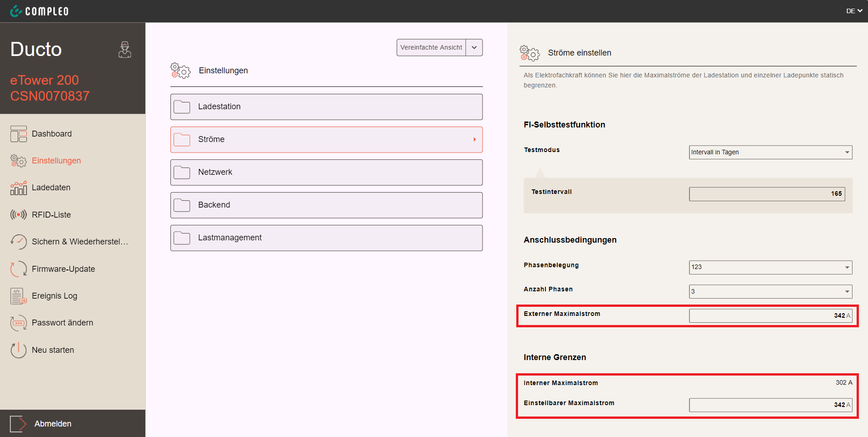Expand the Phasenbelegung dropdown
Screen dimensions: 868x437
(770, 267)
